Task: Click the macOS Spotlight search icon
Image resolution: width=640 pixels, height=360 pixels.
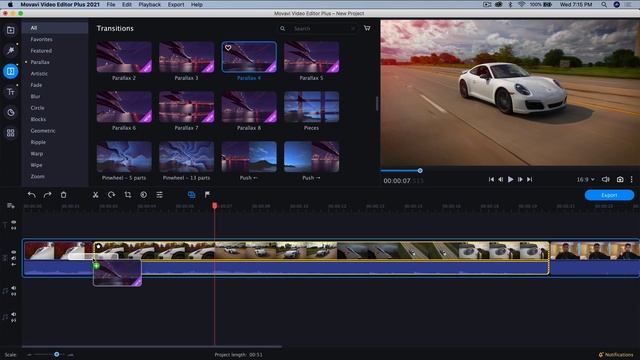Action: tap(604, 4)
